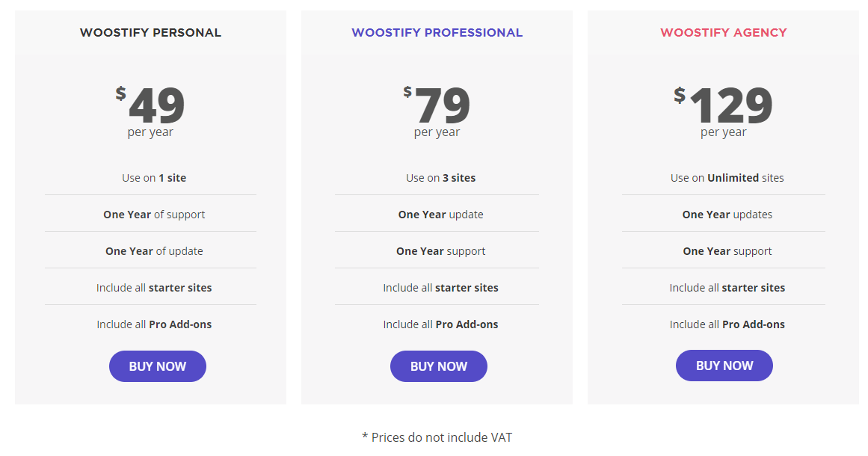Click the $79 per year price

[x=438, y=105]
